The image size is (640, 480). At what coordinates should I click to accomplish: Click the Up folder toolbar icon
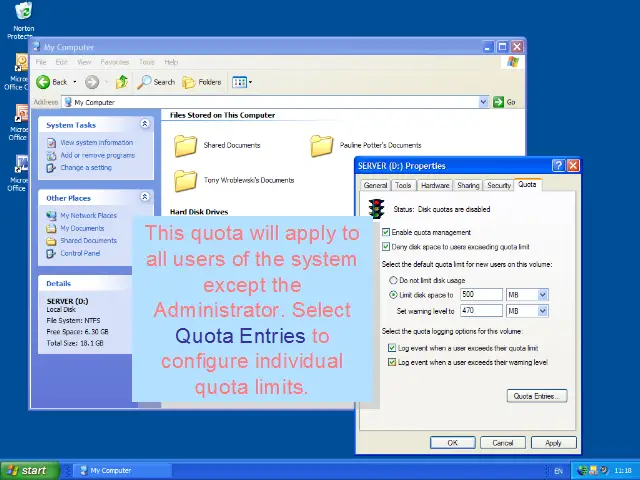121,82
